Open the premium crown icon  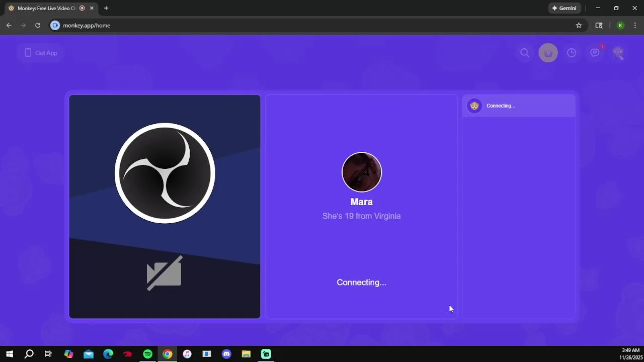point(548,53)
